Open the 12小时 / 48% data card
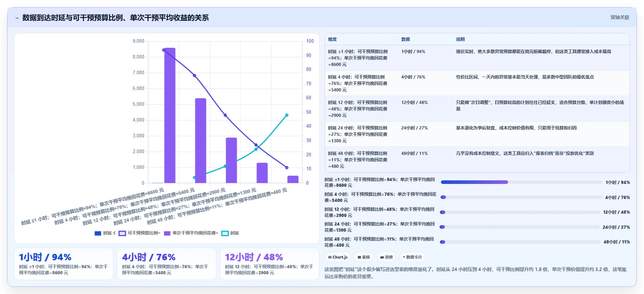This screenshot has width=644, height=294. [x=269, y=264]
